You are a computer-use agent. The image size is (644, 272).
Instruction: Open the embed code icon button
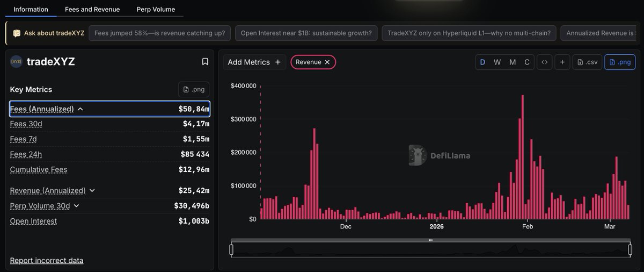(544, 62)
